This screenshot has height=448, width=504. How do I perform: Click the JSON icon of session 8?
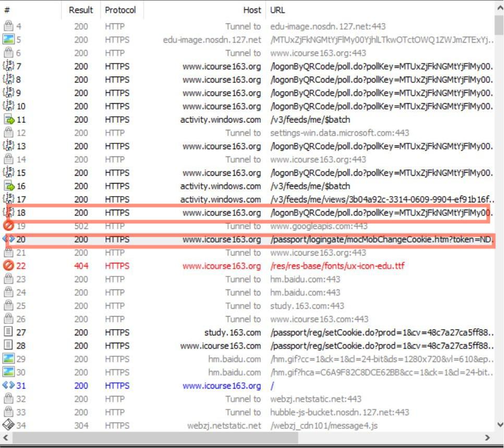coord(8,79)
